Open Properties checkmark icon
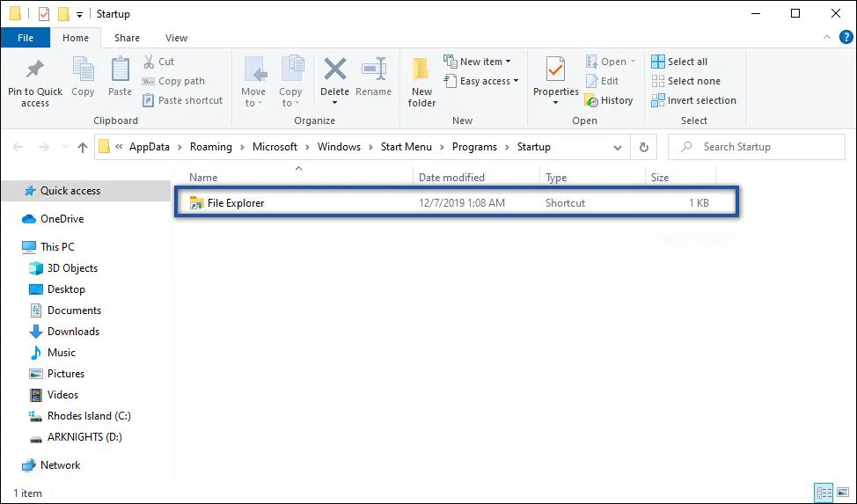Image resolution: width=857 pixels, height=504 pixels. [556, 70]
